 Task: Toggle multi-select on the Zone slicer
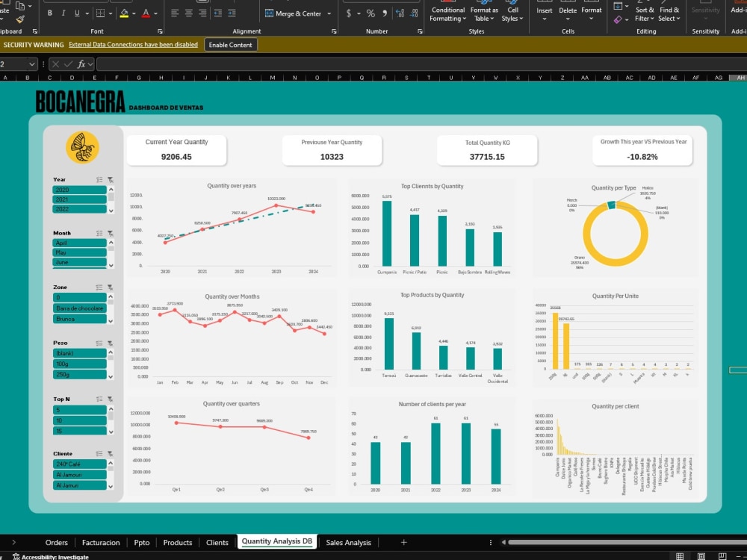coord(99,287)
